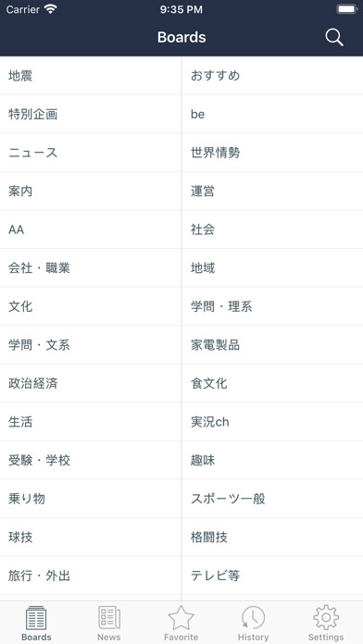This screenshot has width=363, height=644.
Task: Select the テレビ等 category
Action: pyautogui.click(x=272, y=576)
